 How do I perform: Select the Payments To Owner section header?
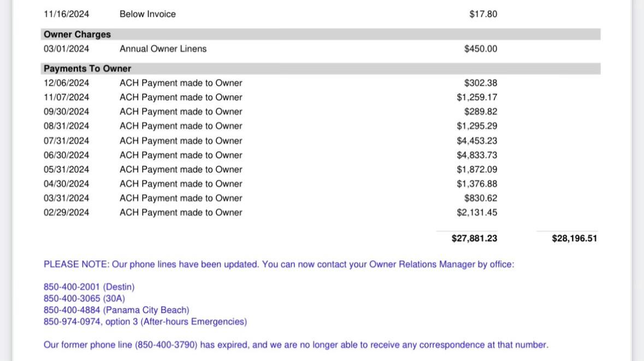[320, 68]
